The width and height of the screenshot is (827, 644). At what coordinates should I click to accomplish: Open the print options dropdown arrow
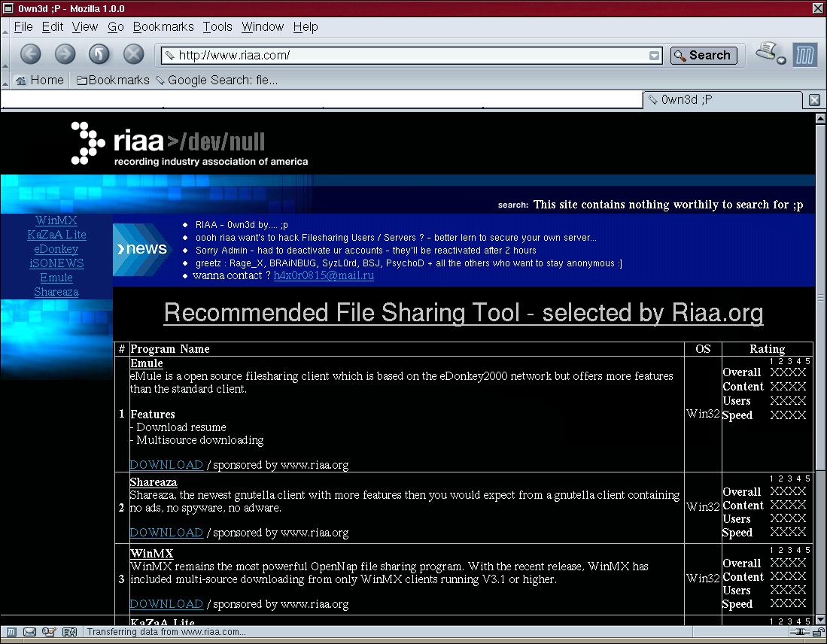[782, 60]
